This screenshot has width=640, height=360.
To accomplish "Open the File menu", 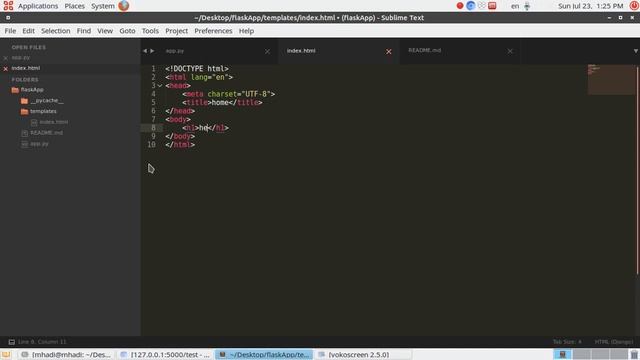I will (10, 31).
